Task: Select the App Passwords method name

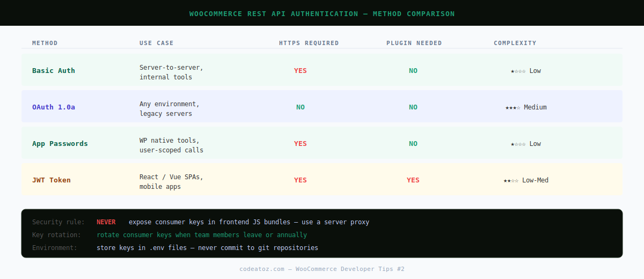Action: tap(60, 143)
